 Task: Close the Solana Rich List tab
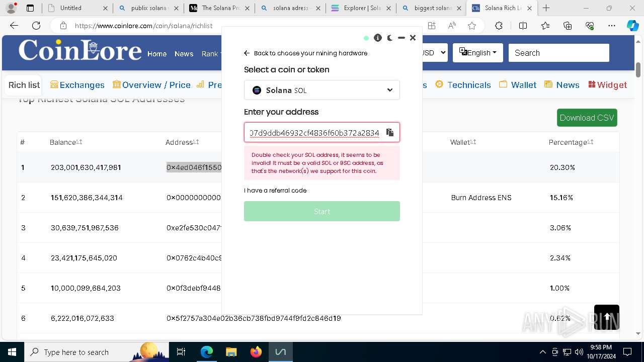[529, 8]
